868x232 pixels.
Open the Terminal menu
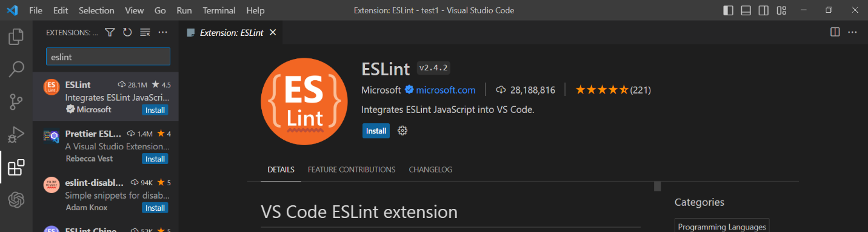(x=219, y=10)
